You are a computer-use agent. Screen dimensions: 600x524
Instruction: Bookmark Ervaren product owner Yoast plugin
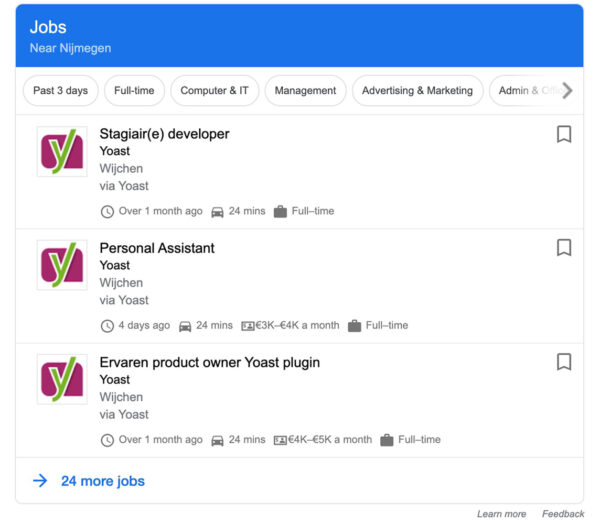coord(564,362)
